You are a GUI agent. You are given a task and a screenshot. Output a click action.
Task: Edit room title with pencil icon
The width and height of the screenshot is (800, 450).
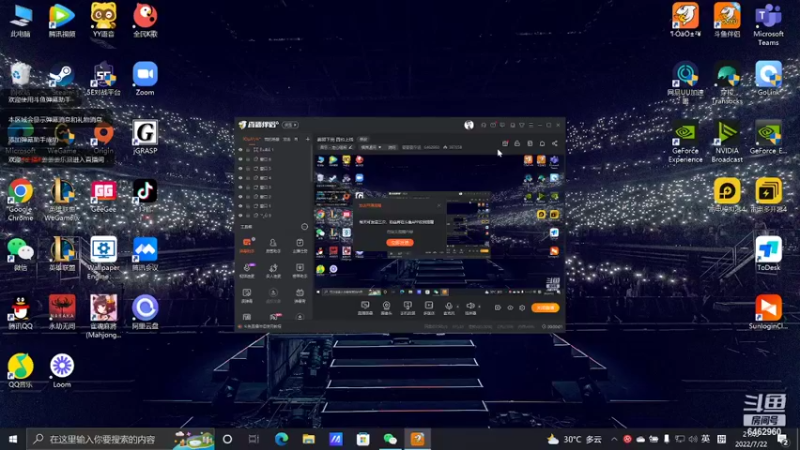(x=351, y=147)
